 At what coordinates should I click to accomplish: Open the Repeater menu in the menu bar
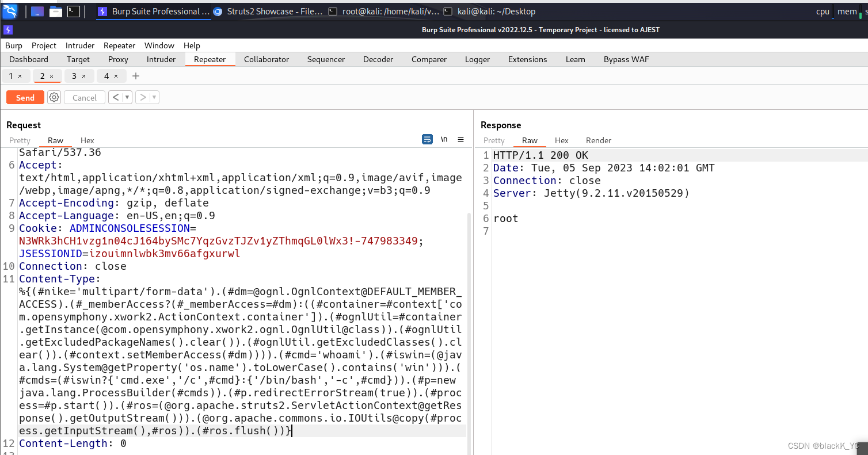coord(119,45)
